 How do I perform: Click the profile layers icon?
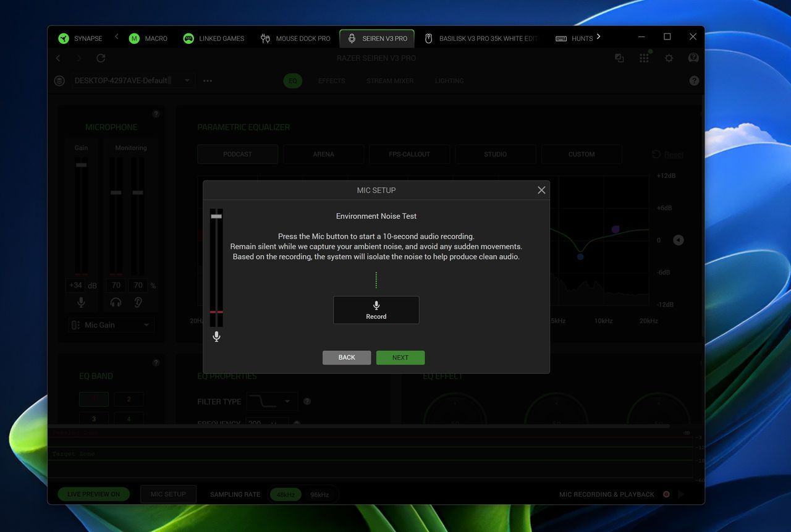(59, 81)
